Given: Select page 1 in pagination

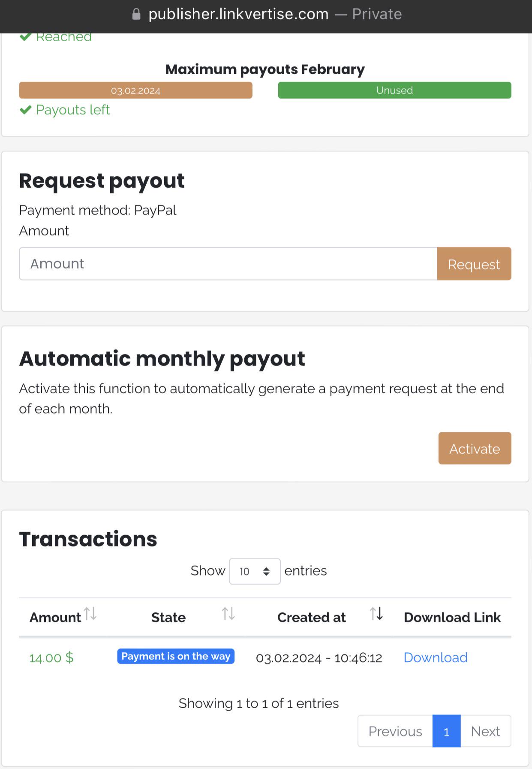Looking at the screenshot, I should pyautogui.click(x=446, y=731).
